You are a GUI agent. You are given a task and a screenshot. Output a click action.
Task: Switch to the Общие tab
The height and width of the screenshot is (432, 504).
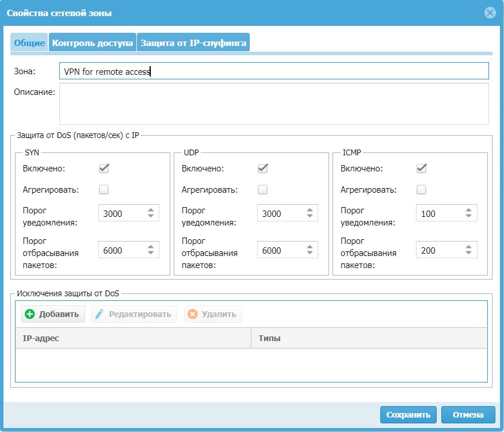pyautogui.click(x=29, y=43)
